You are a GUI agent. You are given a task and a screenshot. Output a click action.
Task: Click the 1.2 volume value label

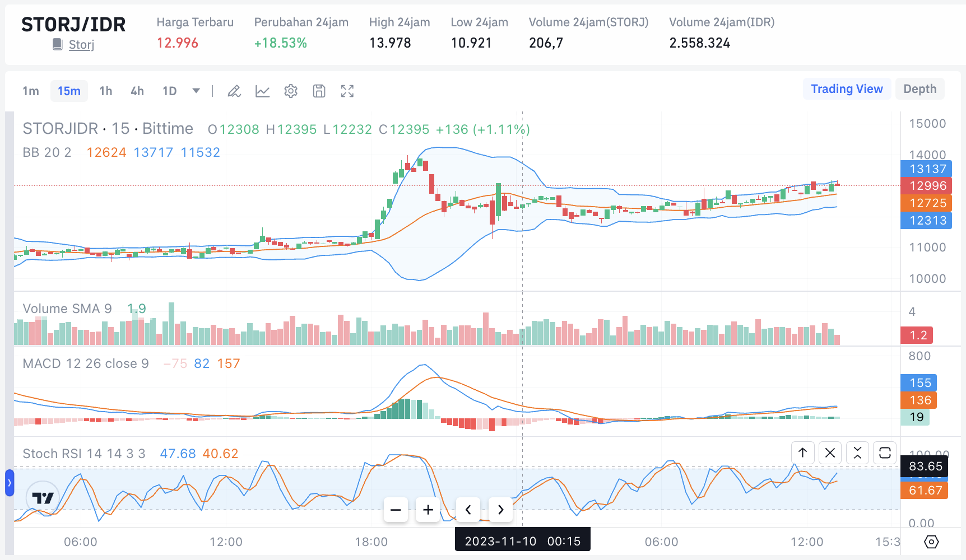[x=917, y=335]
